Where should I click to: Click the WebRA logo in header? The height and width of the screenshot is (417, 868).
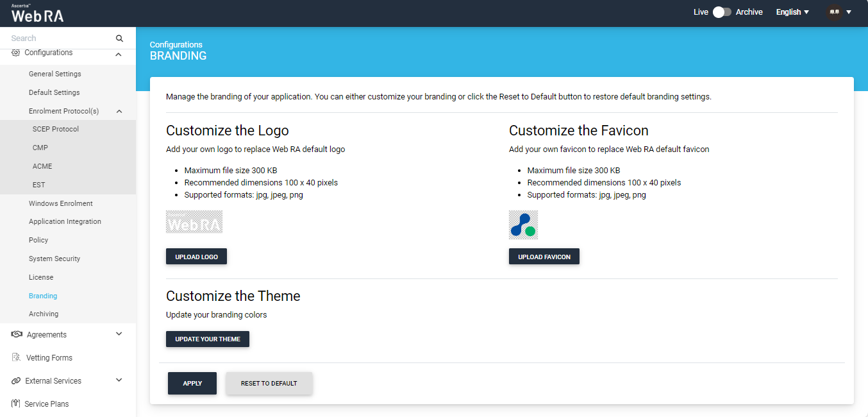(x=38, y=14)
